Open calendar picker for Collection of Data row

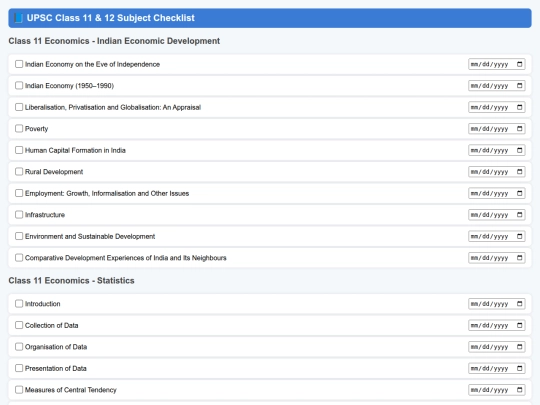[520, 325]
